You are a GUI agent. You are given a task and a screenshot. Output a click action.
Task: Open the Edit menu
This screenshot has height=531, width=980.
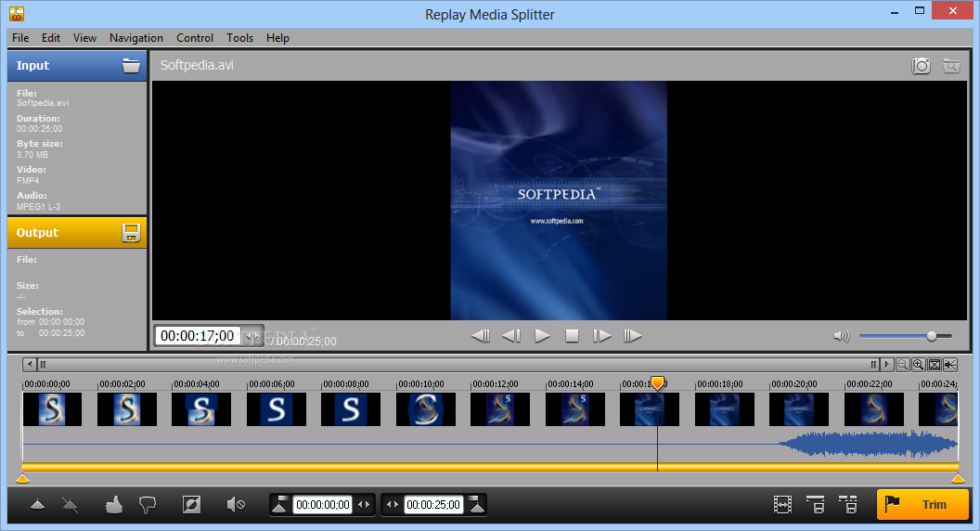pyautogui.click(x=51, y=37)
